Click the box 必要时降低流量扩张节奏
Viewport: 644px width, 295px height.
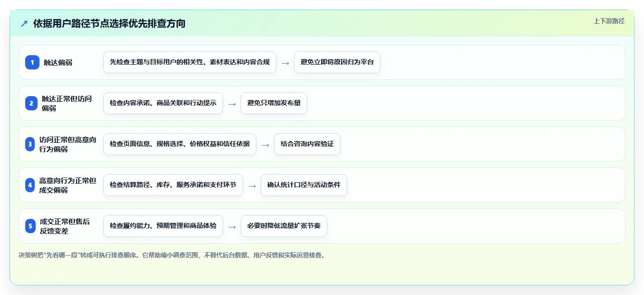click(284, 226)
